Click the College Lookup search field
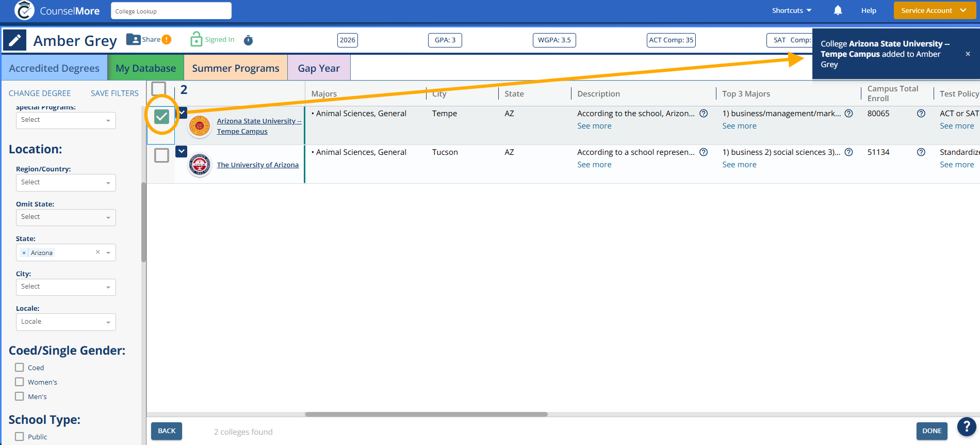Viewport: 980px width, 445px height. tap(171, 11)
